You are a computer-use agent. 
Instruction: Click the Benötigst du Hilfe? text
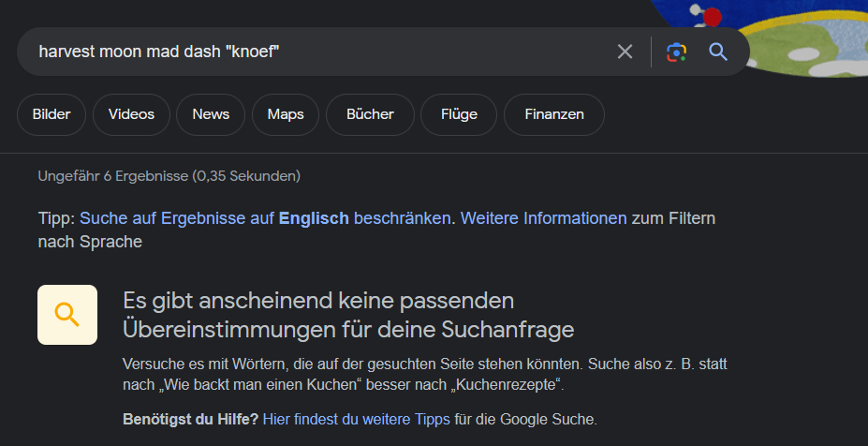pyautogui.click(x=190, y=420)
